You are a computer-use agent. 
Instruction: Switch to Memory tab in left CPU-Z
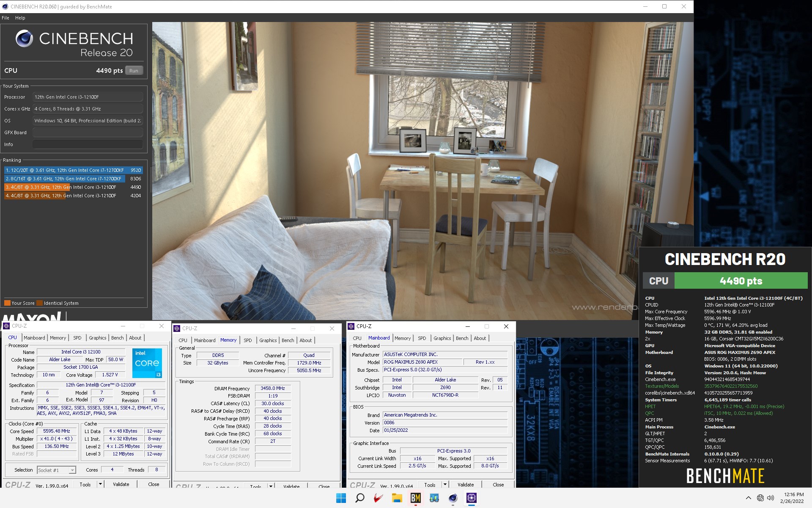tap(58, 338)
